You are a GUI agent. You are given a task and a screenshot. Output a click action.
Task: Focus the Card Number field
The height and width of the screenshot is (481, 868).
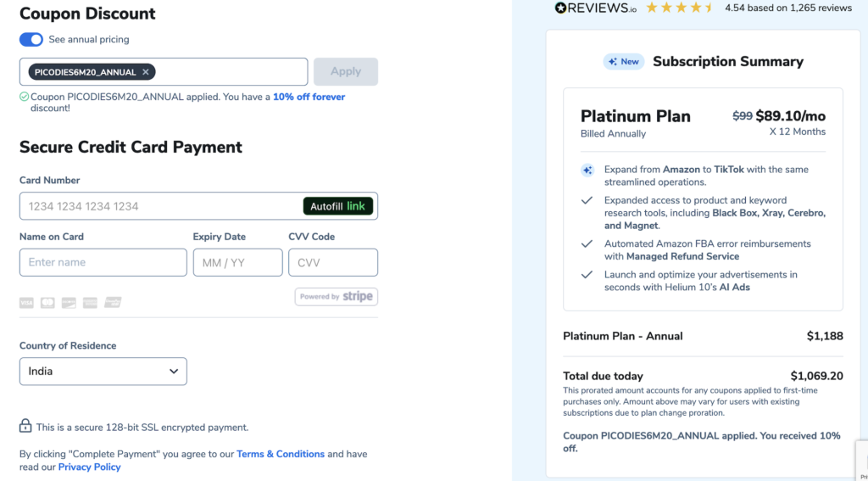[x=161, y=206]
